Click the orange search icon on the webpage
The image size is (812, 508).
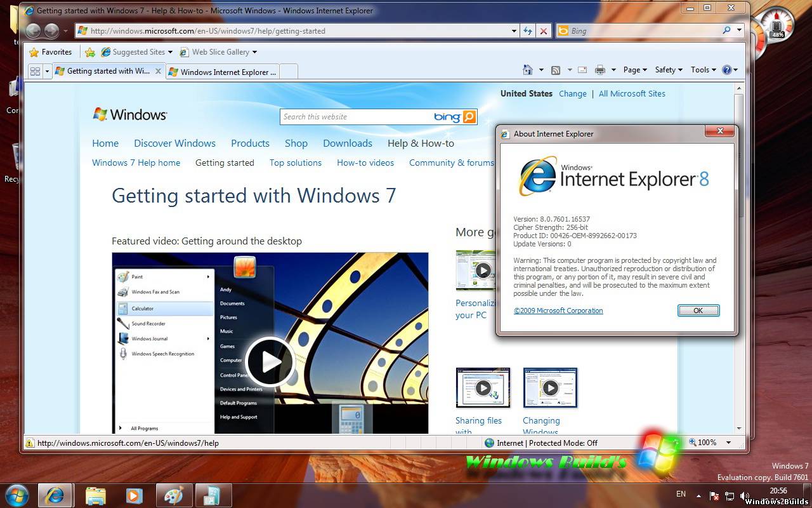pyautogui.click(x=469, y=116)
